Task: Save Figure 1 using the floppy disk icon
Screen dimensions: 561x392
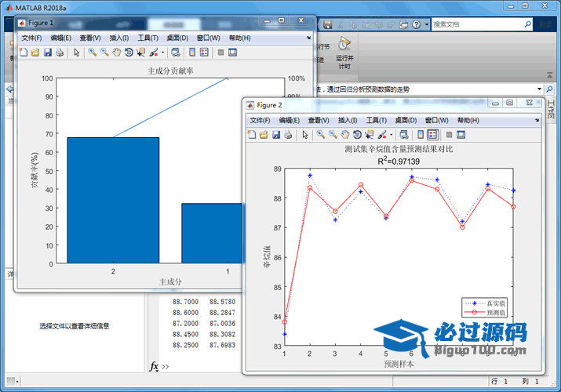Action: click(47, 53)
